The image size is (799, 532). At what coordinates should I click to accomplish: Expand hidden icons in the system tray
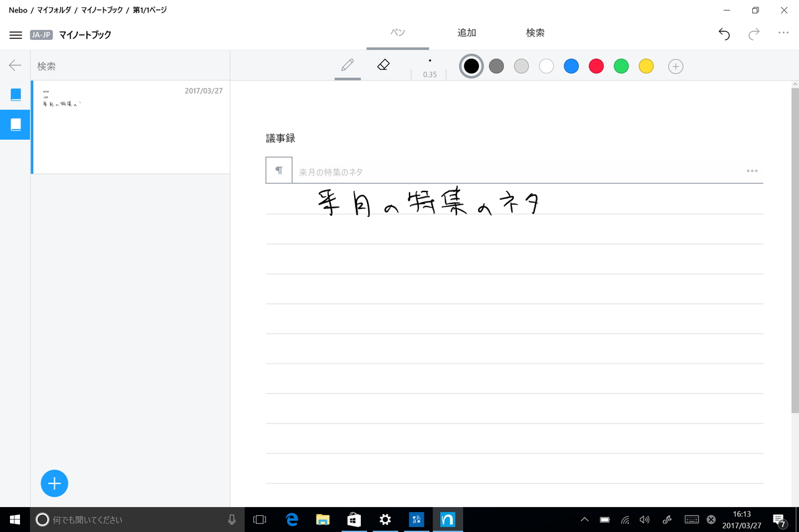pyautogui.click(x=584, y=519)
